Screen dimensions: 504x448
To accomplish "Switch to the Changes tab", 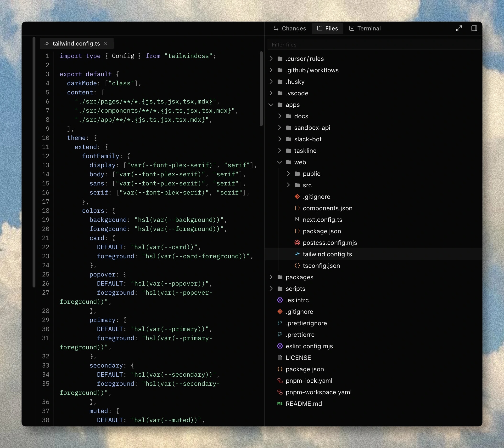I will (x=290, y=28).
